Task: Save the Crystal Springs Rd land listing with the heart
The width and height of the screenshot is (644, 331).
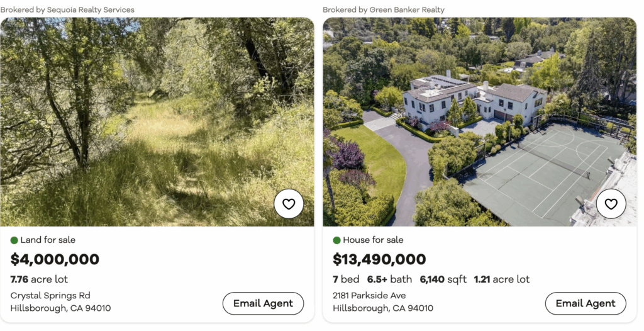Action: tap(289, 203)
